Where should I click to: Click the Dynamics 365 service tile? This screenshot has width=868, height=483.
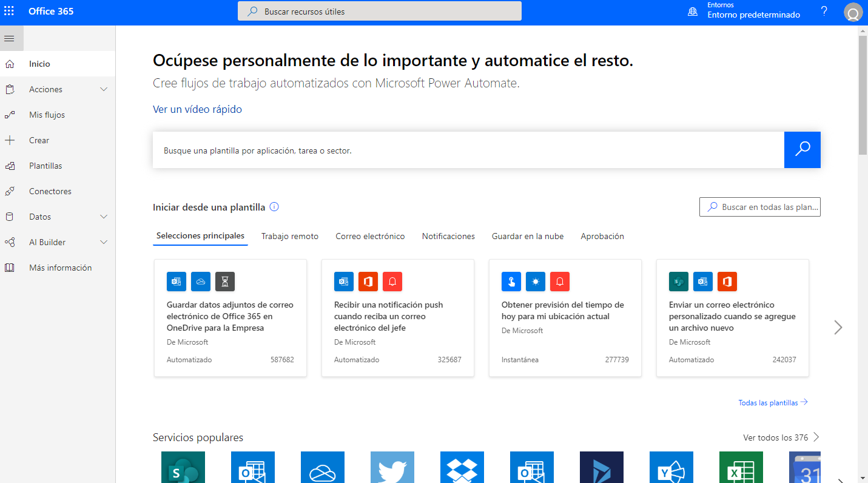(602, 467)
